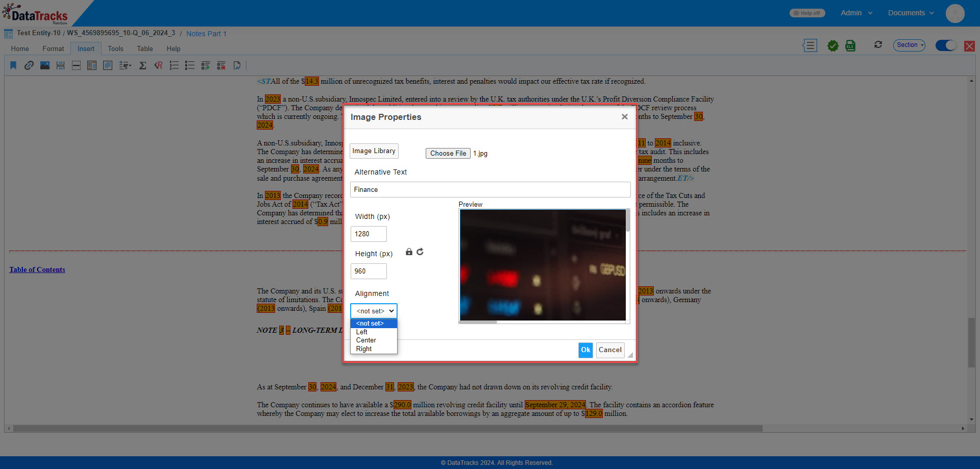Click the Alternative Text field containing Finance

pos(490,189)
